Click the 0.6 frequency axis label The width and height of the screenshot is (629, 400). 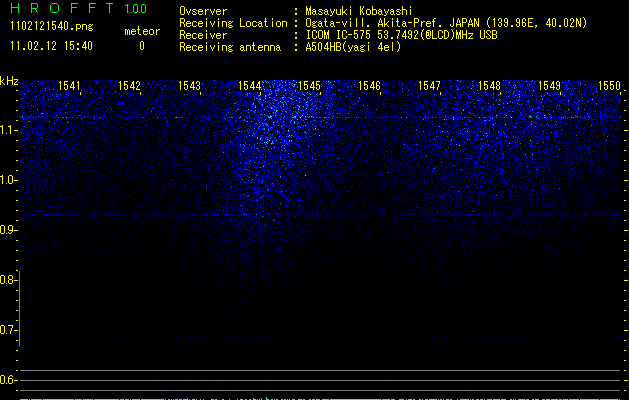click(8, 380)
